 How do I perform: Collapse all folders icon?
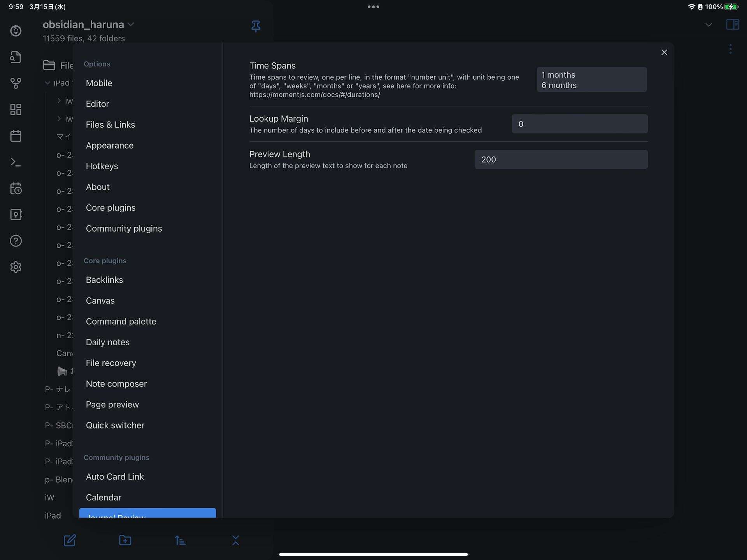click(x=235, y=540)
